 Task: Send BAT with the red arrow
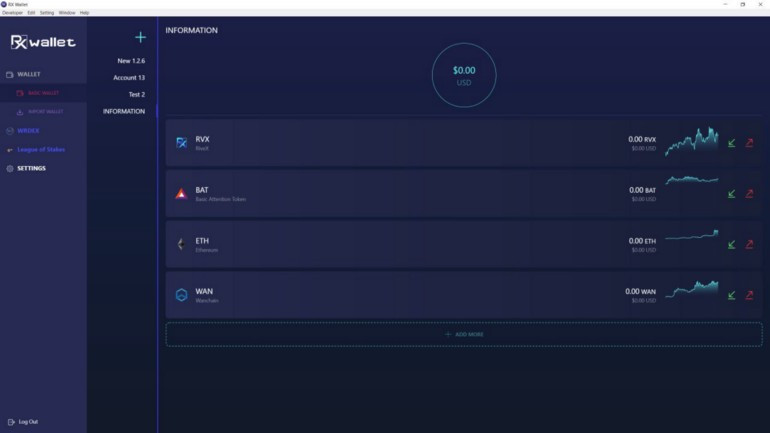[x=749, y=194]
